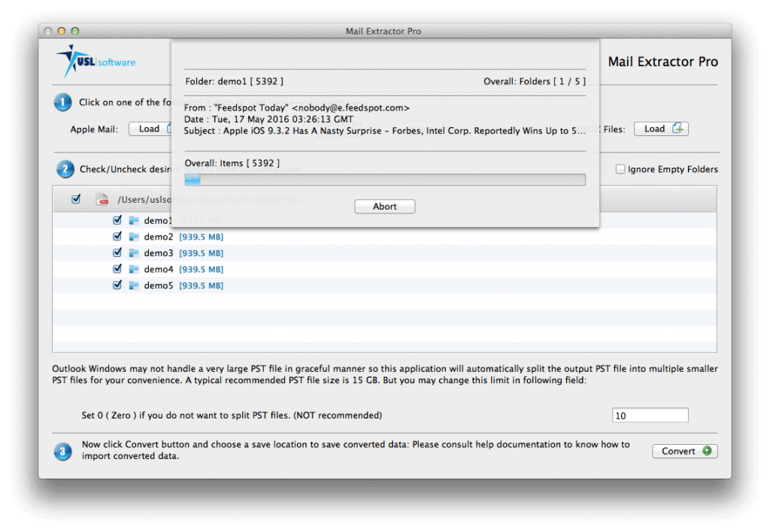Load MBOX files
Screen dimensions: 770x532
coord(661,128)
